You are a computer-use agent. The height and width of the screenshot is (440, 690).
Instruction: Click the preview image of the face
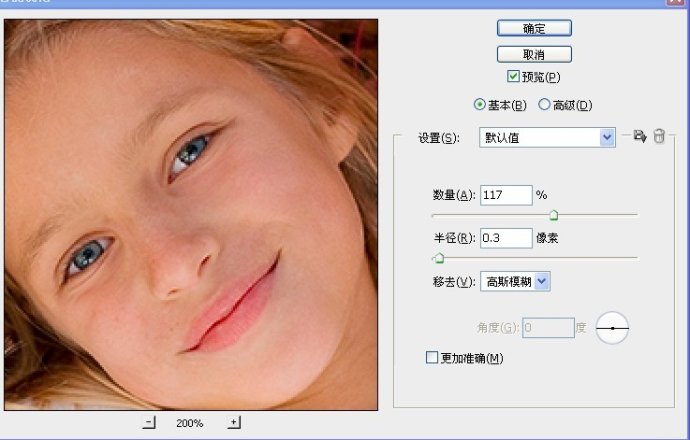(x=191, y=215)
